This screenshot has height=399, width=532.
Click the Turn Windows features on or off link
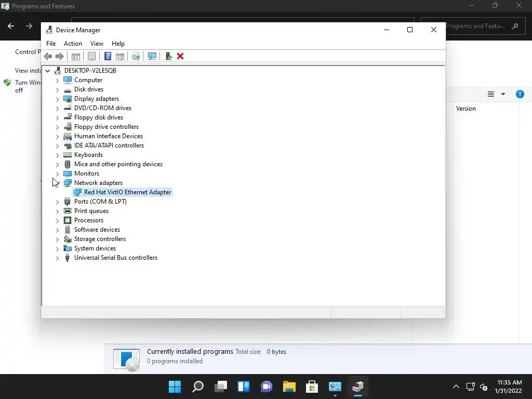pyautogui.click(x=28, y=86)
